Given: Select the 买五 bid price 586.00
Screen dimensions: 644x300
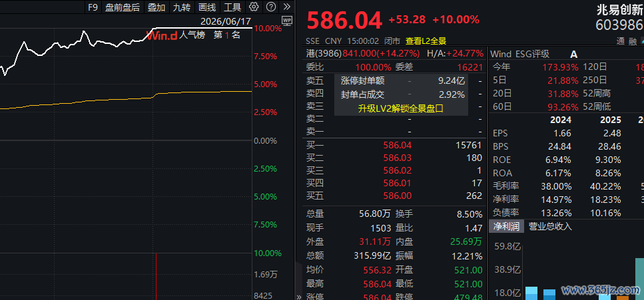Looking at the screenshot, I should (397, 196).
